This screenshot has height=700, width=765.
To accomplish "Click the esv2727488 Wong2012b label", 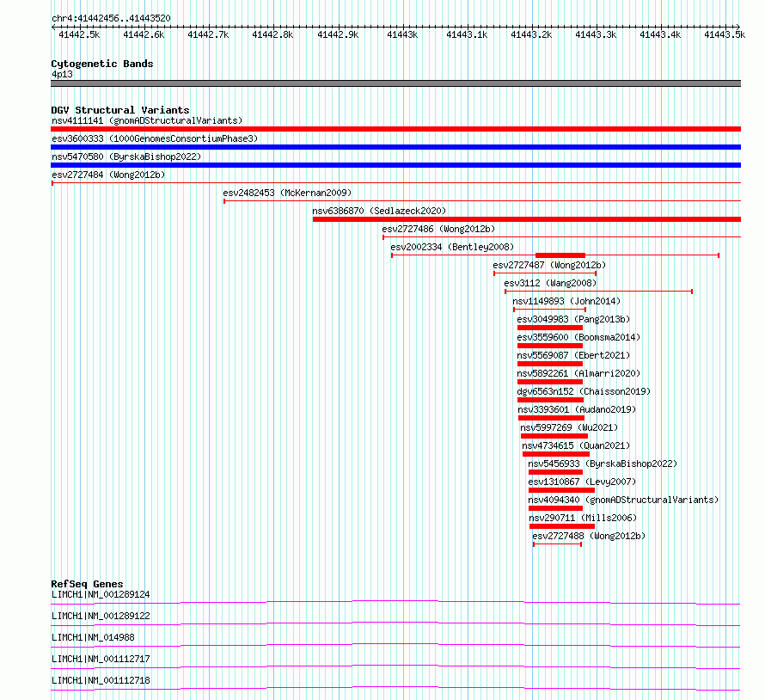I will 589,536.
